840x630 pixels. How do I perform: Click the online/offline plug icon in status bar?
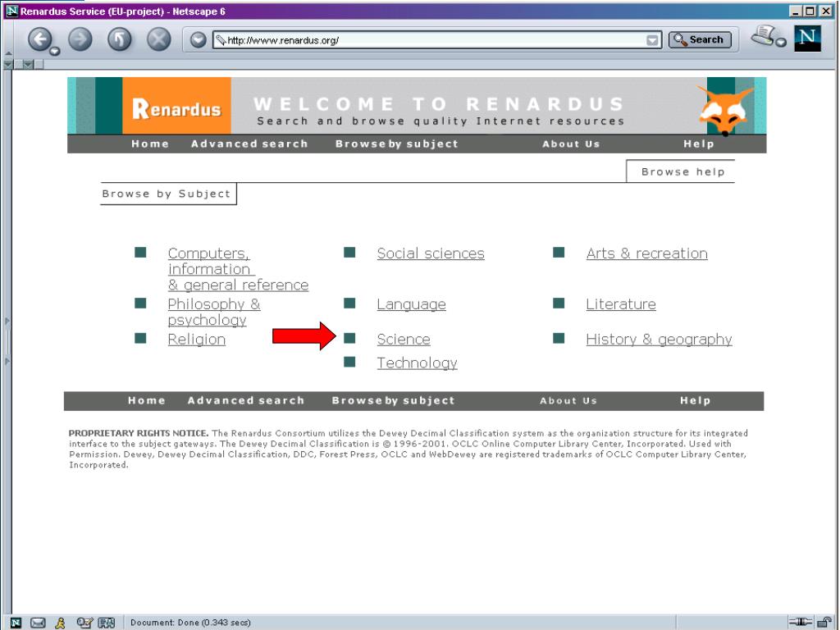coord(801,622)
